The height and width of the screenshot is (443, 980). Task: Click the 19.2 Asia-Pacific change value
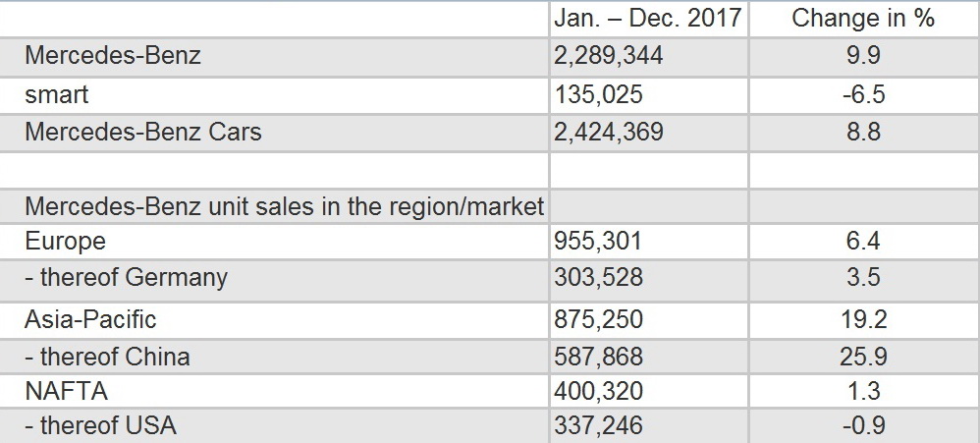tap(862, 319)
